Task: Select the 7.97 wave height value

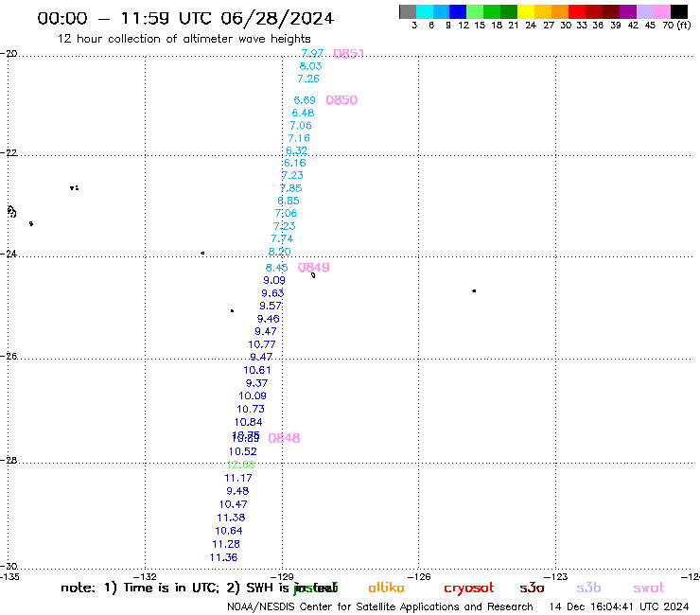Action: tap(312, 54)
